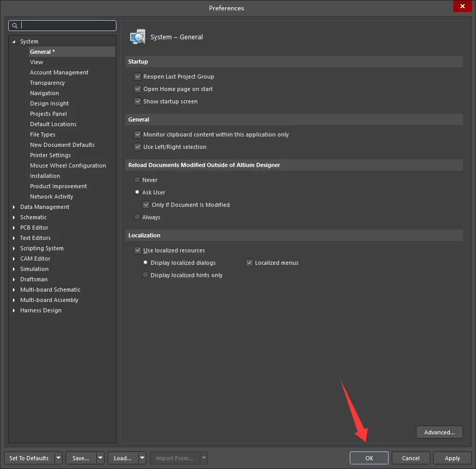This screenshot has height=469, width=476.
Task: Uncheck Open Home page on start
Action: pyautogui.click(x=138, y=89)
